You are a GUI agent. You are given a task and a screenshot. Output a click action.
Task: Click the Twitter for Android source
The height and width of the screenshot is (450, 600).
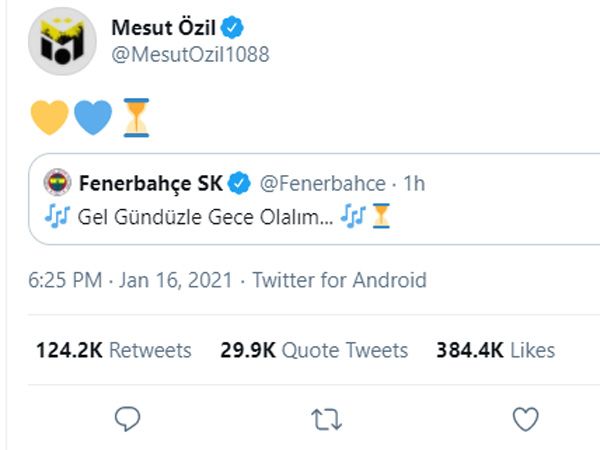(339, 281)
